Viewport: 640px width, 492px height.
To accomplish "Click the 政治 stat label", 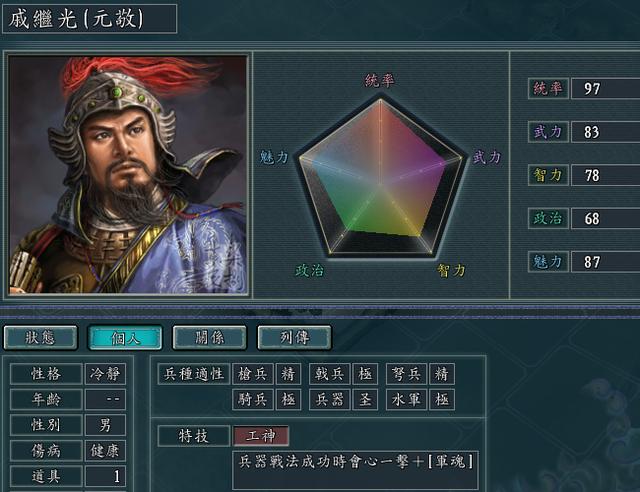I will (x=548, y=218).
